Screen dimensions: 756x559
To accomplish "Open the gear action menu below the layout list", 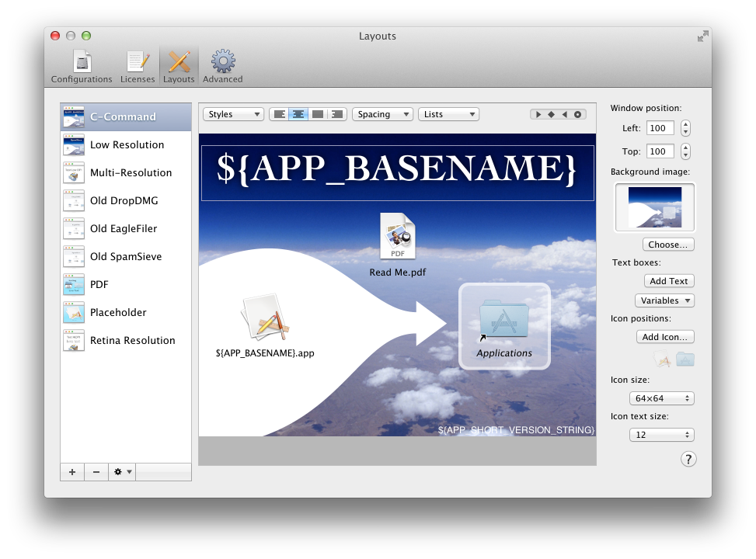I will click(121, 471).
